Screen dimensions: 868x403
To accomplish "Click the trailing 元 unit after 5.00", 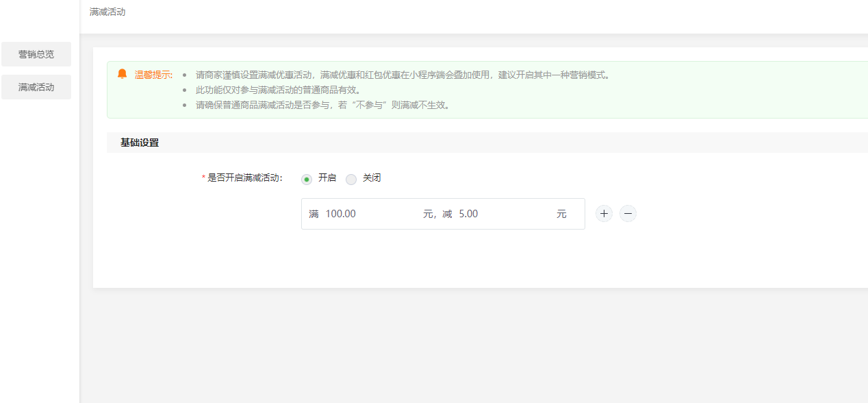I will coord(561,214).
